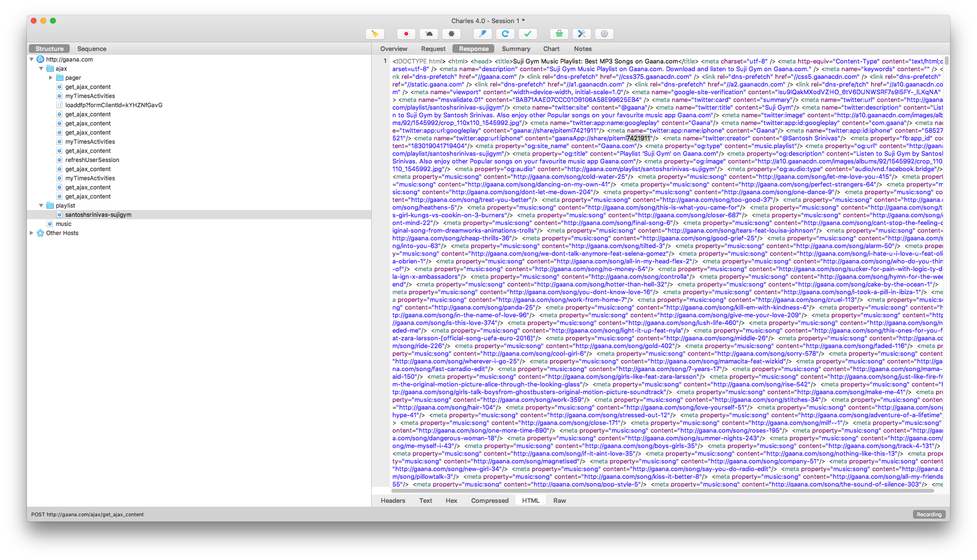
Task: Click the music request icon
Action: [50, 224]
